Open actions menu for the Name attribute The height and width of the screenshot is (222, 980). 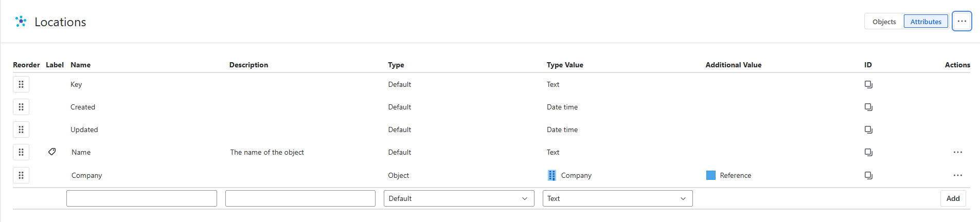pos(957,152)
